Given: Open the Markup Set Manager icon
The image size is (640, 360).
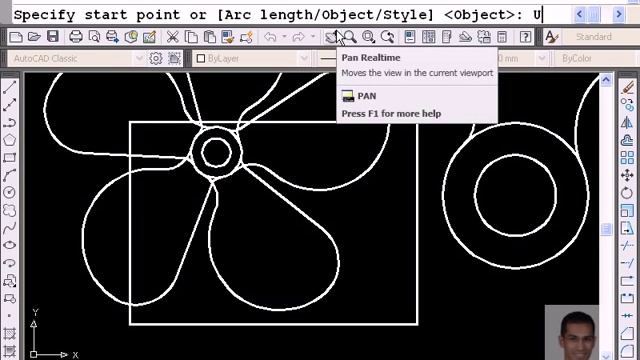Looking at the screenshot, I should (x=484, y=37).
